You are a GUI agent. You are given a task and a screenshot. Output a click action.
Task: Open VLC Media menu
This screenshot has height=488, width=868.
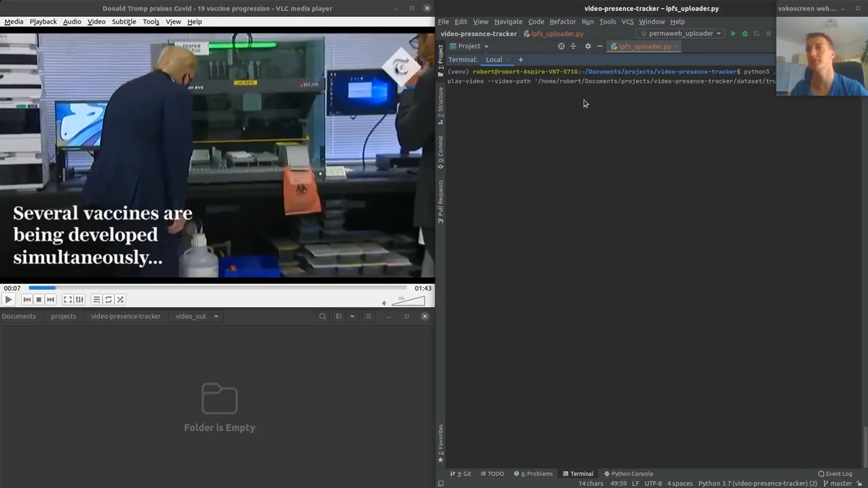coord(14,22)
